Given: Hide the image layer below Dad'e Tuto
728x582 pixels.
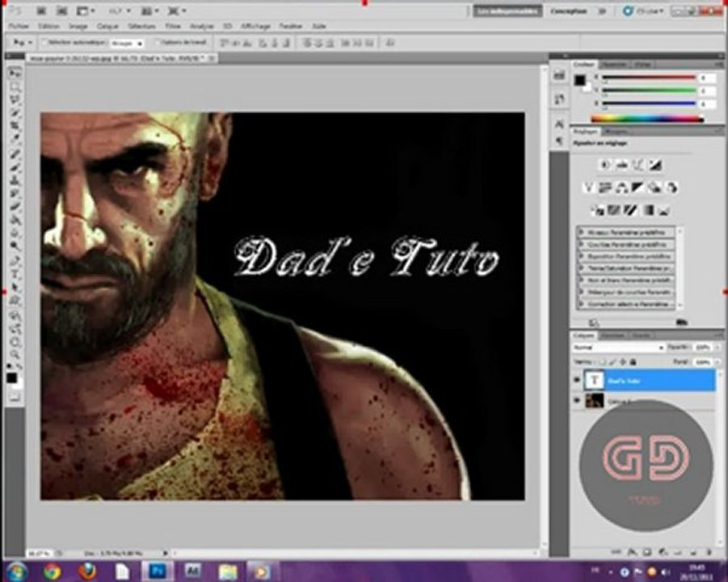Looking at the screenshot, I should coord(577,400).
